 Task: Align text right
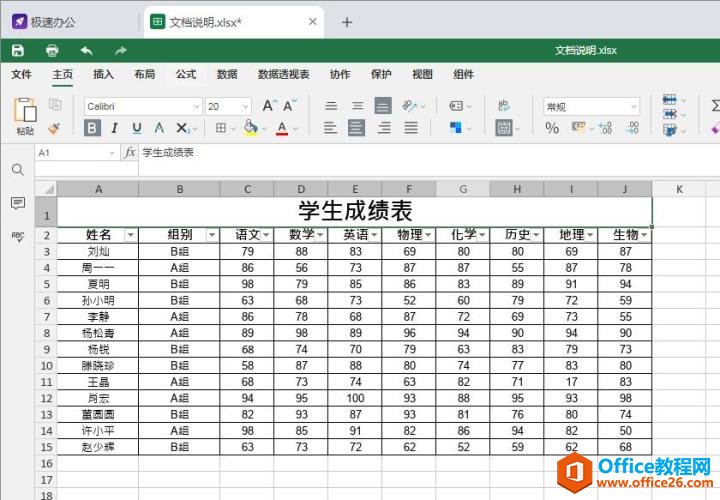384,128
